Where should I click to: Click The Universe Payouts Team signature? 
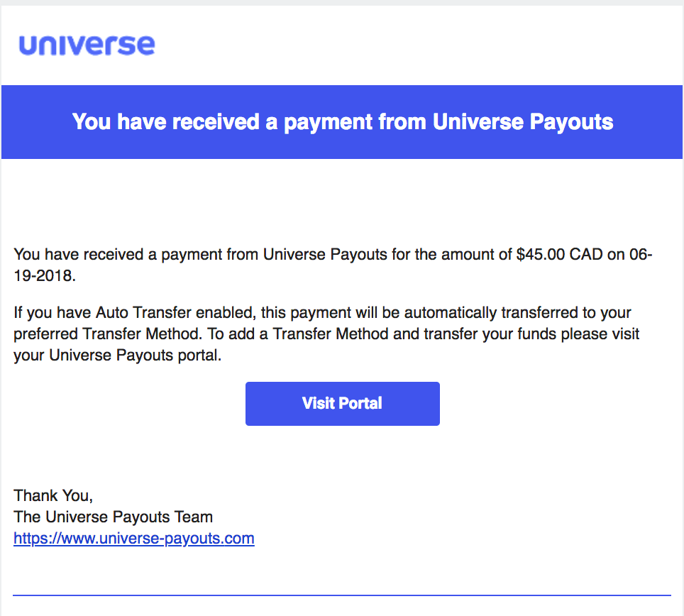113,517
